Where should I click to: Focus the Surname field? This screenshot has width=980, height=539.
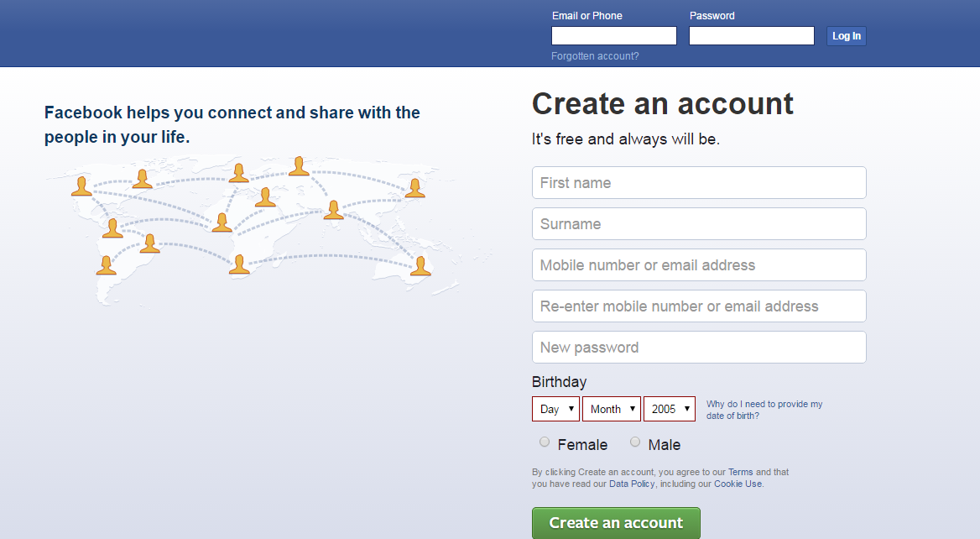click(x=699, y=224)
